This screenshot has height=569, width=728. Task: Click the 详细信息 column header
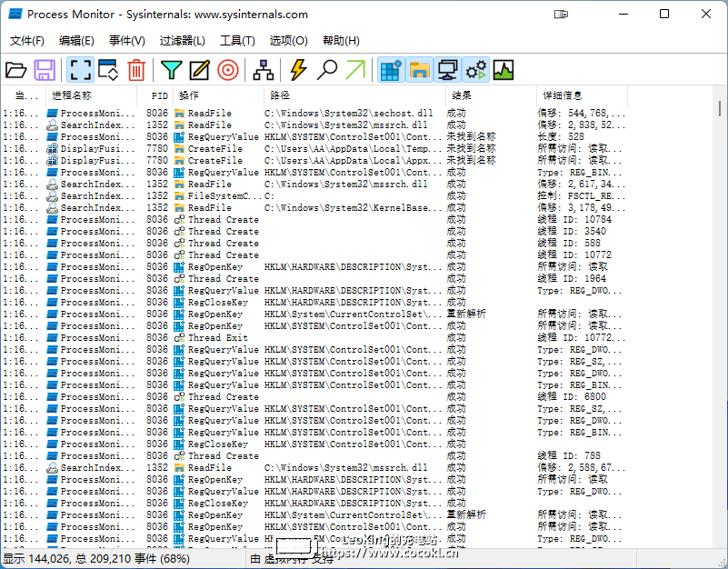point(582,95)
